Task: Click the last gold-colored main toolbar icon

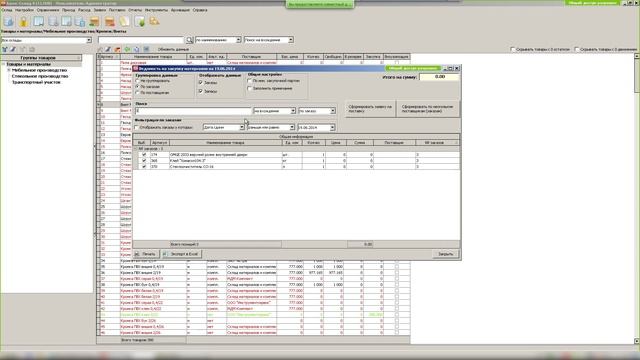Action: [154, 21]
